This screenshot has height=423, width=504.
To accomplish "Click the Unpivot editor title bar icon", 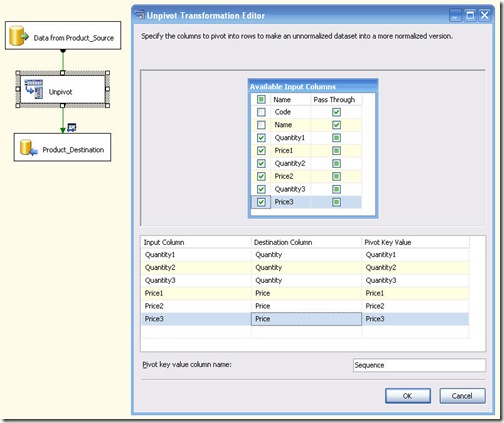I will 140,15.
